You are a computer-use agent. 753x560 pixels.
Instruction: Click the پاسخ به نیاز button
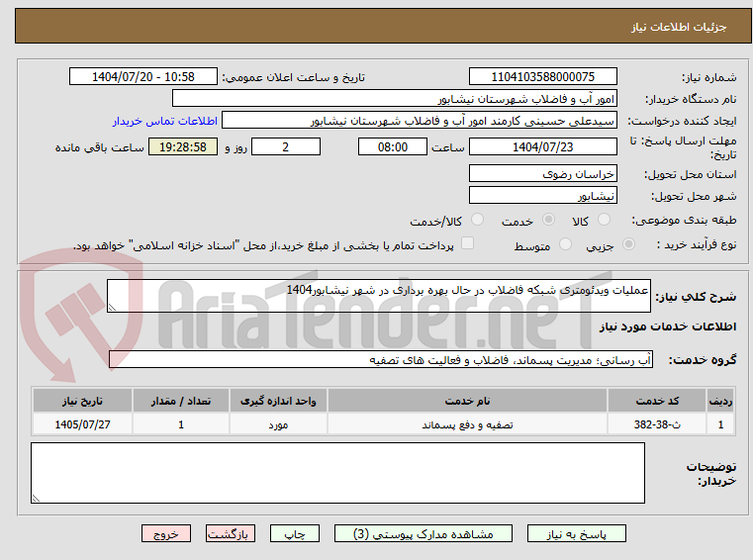coord(576,533)
